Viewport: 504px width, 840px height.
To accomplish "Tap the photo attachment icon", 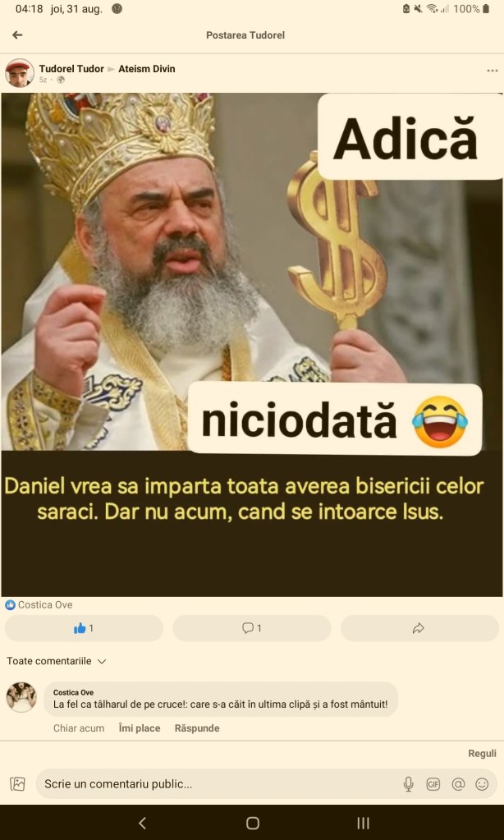I will tap(18, 784).
